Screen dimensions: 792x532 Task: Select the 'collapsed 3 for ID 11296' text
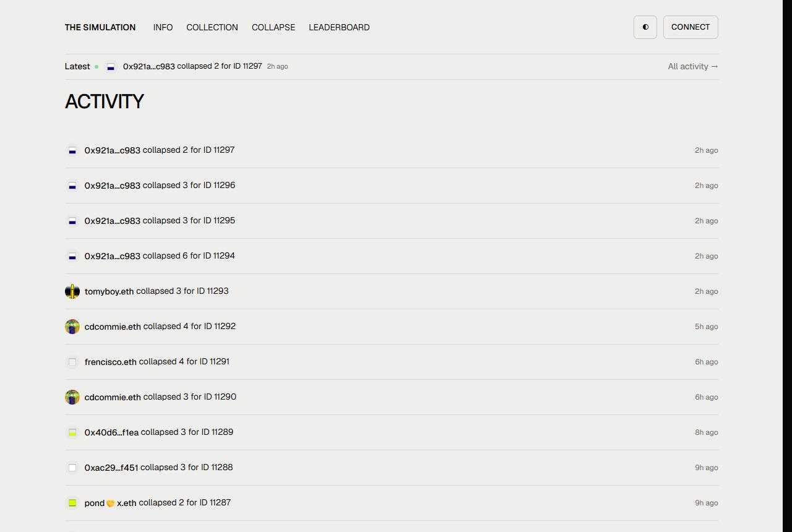(x=189, y=185)
